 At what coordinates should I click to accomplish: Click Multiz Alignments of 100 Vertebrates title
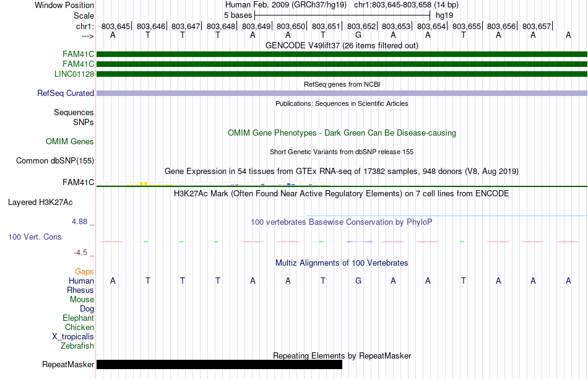[x=342, y=263]
